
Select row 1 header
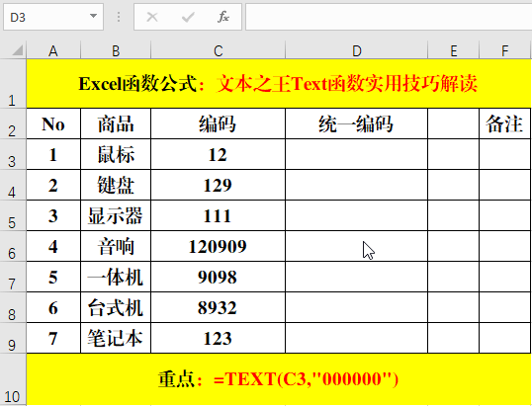(13, 84)
